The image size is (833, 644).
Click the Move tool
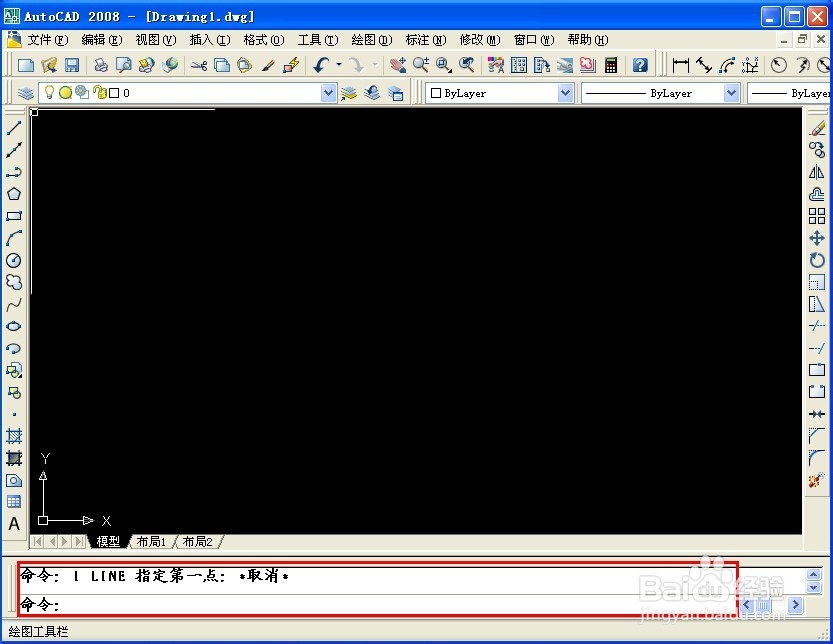[817, 238]
